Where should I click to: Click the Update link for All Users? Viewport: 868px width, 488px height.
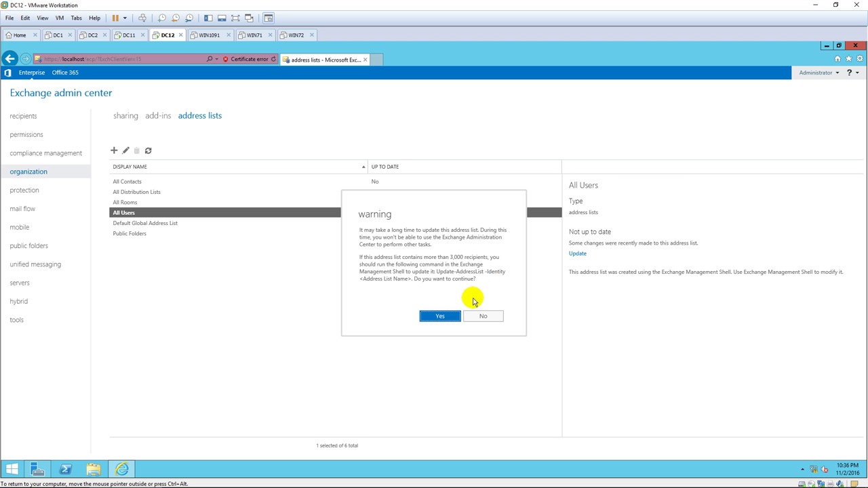pos(578,253)
